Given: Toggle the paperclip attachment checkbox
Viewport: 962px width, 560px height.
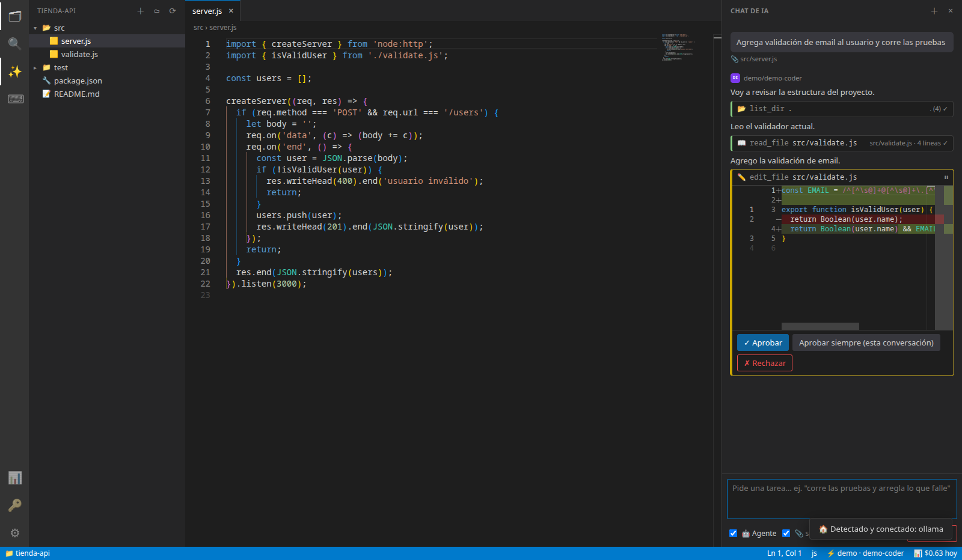Looking at the screenshot, I should tap(786, 533).
